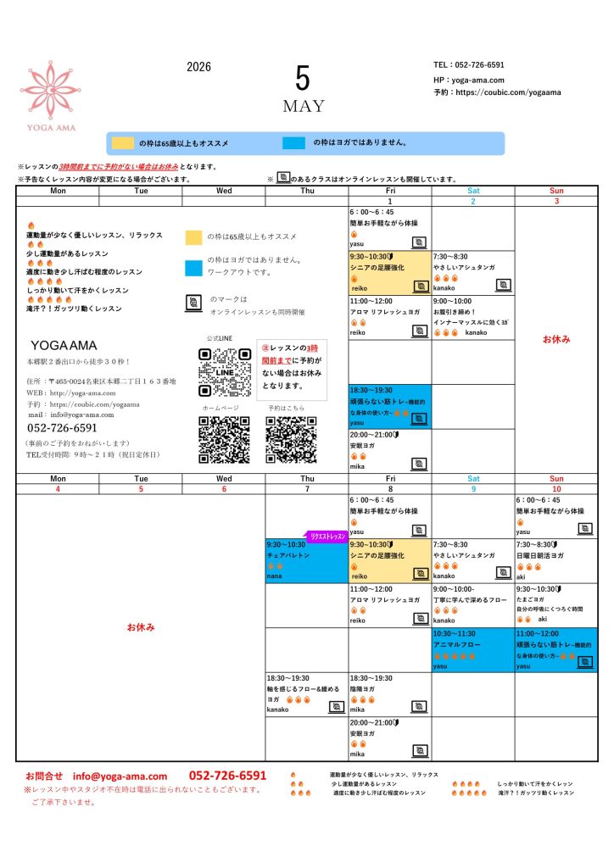Image resolution: width=614 pixels, height=868 pixels.
Task: Click the 予約はこちら QR code
Action: click(291, 439)
